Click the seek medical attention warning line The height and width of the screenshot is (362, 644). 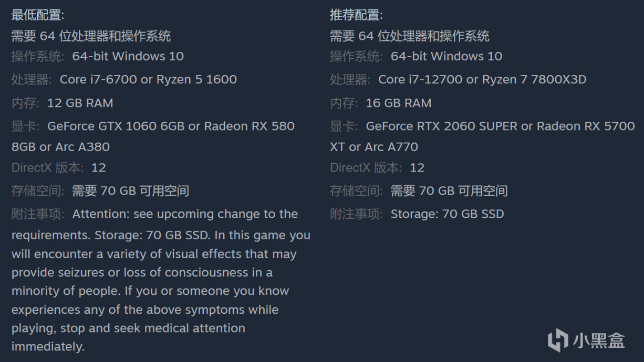[128, 328]
